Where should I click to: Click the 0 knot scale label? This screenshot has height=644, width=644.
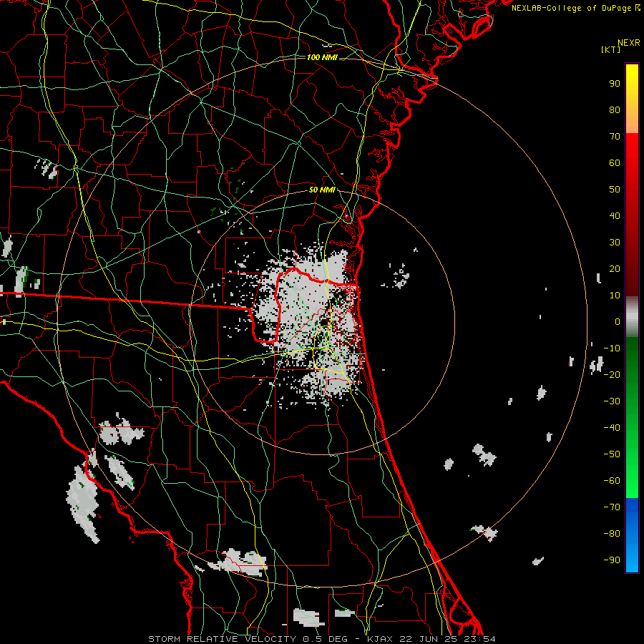pos(618,322)
